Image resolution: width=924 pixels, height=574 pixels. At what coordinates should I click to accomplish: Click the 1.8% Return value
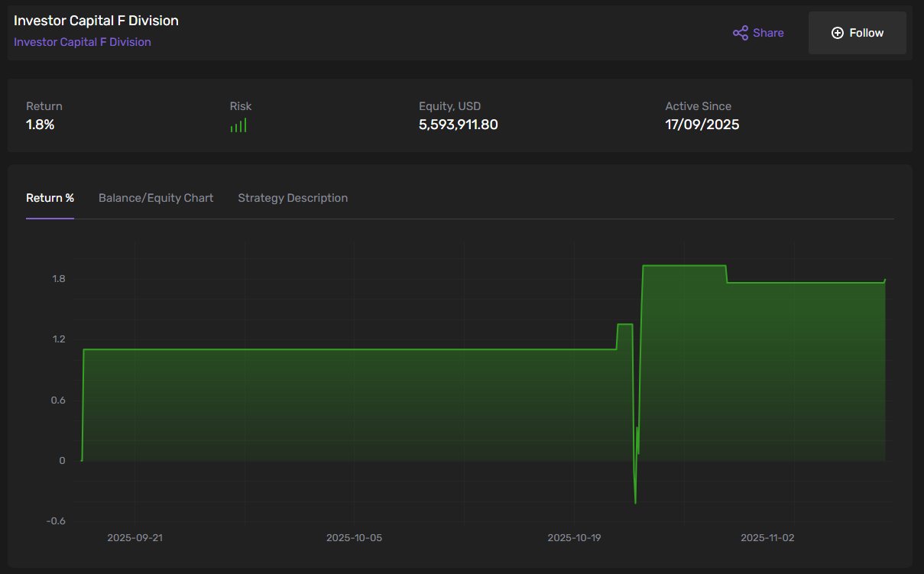[41, 125]
